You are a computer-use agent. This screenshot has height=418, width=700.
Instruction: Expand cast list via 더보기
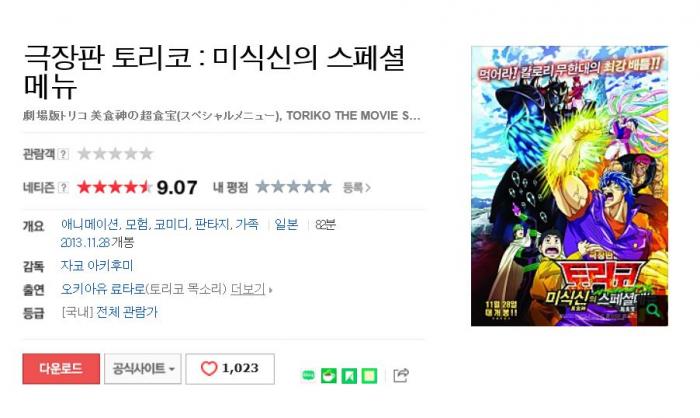251,289
